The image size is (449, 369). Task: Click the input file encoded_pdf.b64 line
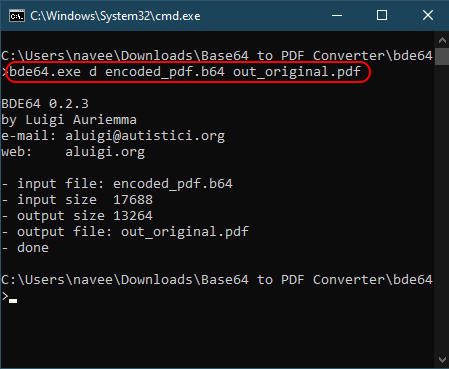coord(117,184)
